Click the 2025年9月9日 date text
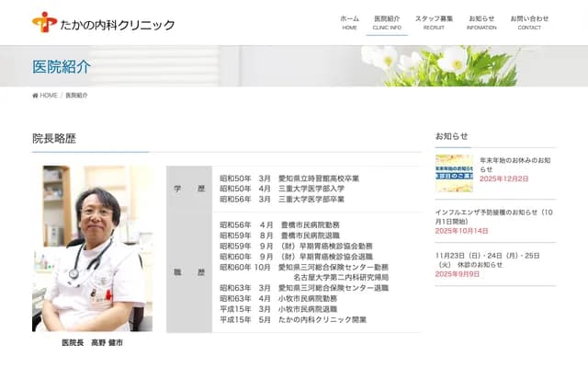 [x=458, y=274]
